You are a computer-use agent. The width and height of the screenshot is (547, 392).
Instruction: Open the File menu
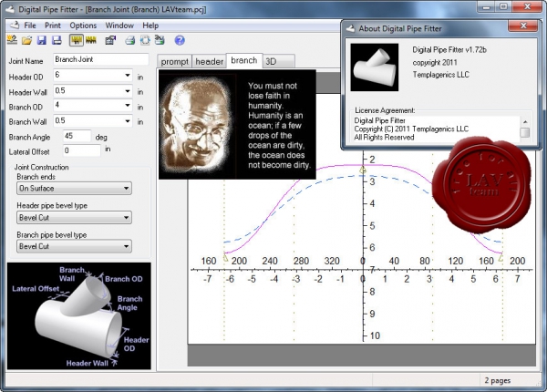30,26
